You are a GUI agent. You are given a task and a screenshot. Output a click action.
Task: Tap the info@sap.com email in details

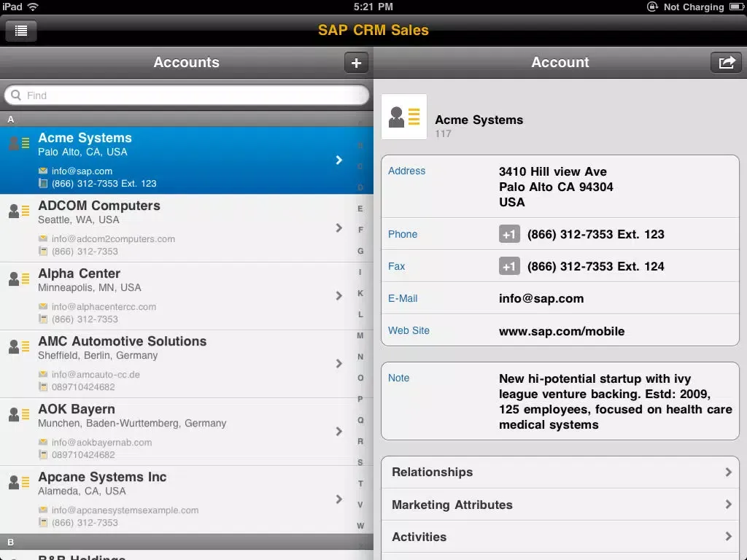coord(541,298)
